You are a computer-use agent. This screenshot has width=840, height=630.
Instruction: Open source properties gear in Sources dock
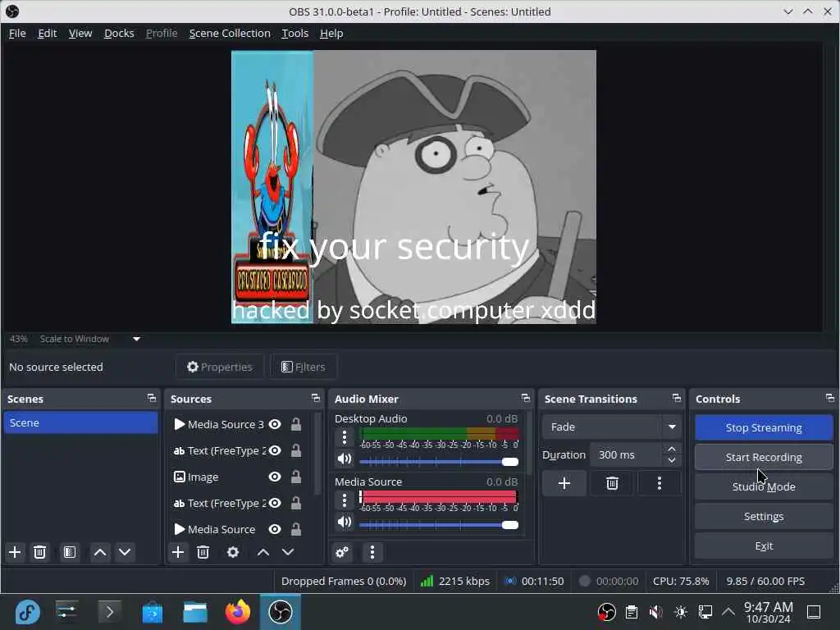233,552
